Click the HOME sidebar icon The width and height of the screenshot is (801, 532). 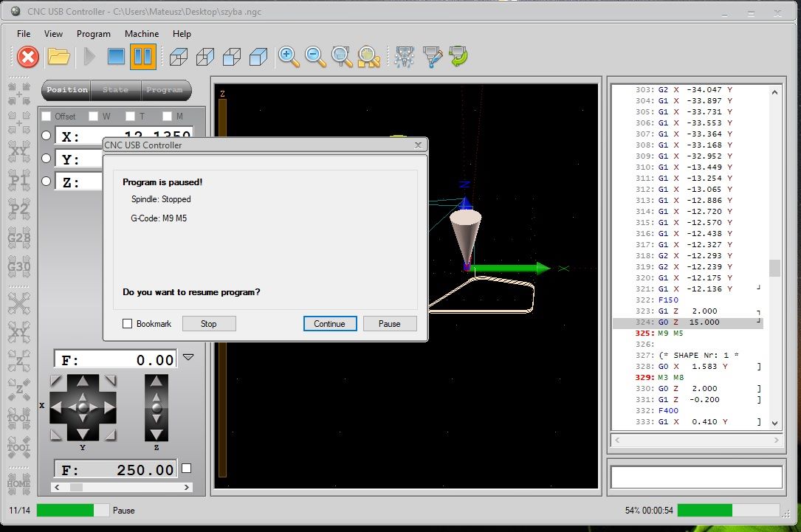point(19,483)
